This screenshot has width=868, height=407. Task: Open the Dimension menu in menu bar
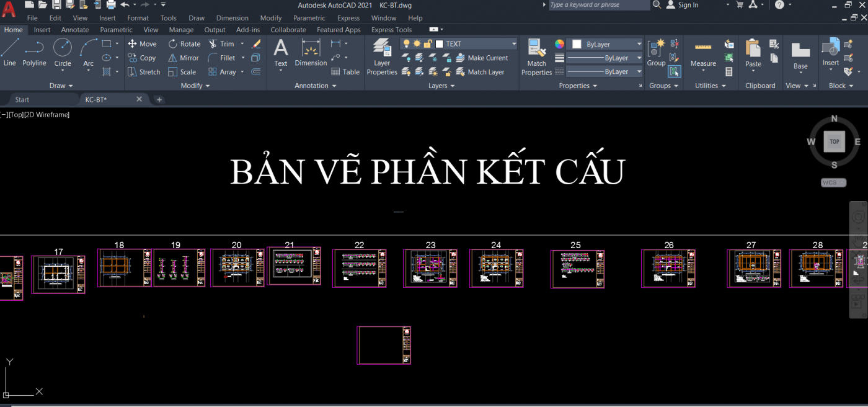(x=232, y=18)
